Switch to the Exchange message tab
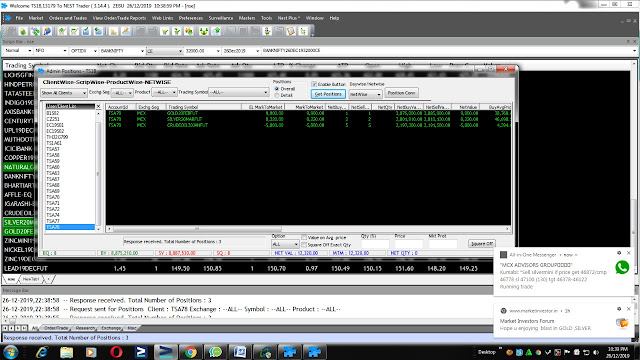This screenshot has height=360, width=640. click(x=111, y=328)
